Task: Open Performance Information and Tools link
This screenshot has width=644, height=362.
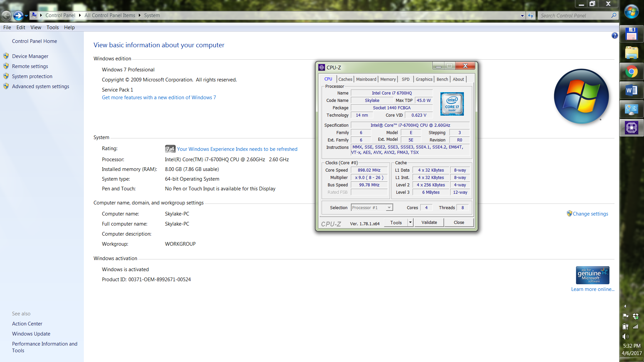Action: tap(45, 347)
